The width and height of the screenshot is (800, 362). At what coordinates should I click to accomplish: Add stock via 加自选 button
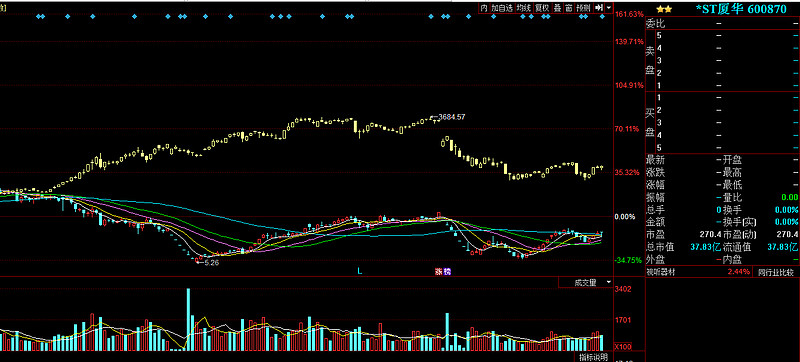(502, 8)
